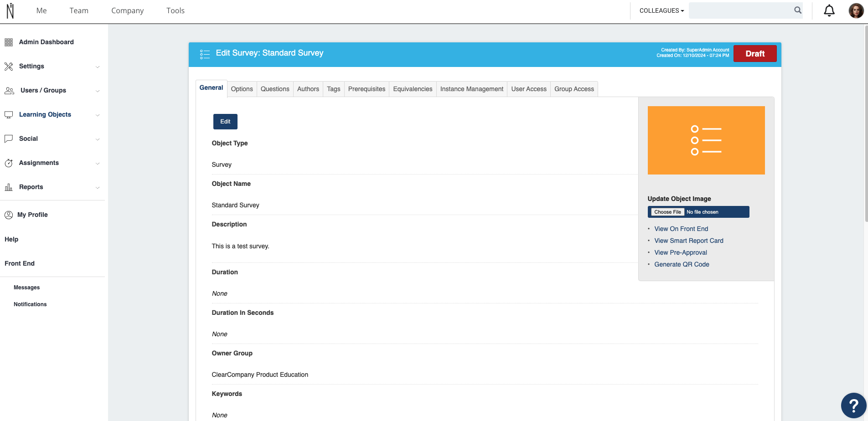The width and height of the screenshot is (868, 421).
Task: Click the page vertical scrollbar
Action: click(866, 123)
